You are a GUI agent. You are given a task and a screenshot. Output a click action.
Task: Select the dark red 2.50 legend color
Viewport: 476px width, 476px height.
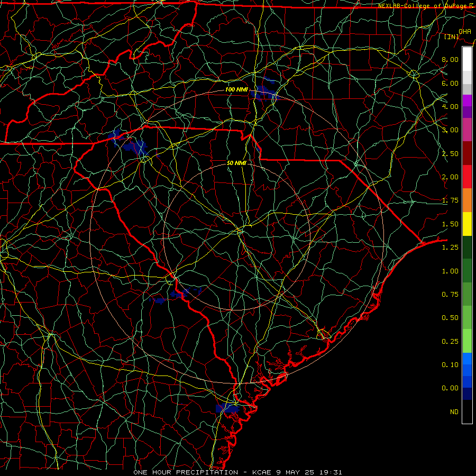tap(467, 153)
